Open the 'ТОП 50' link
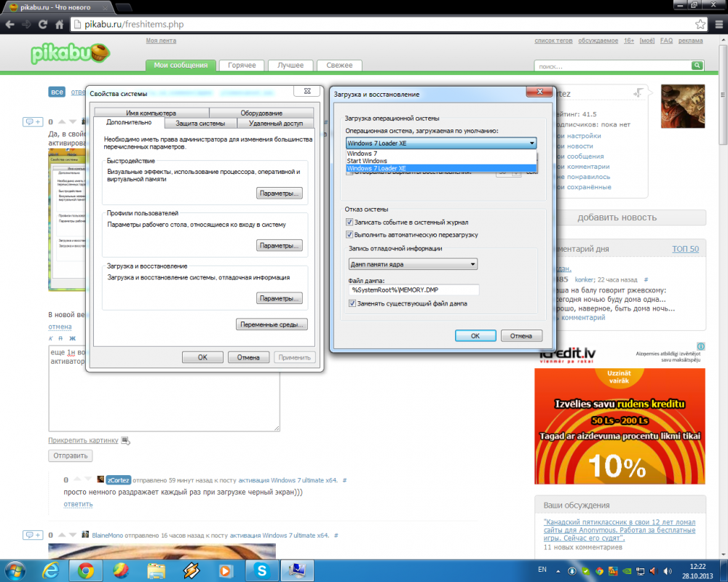This screenshot has width=728, height=582. (x=685, y=249)
